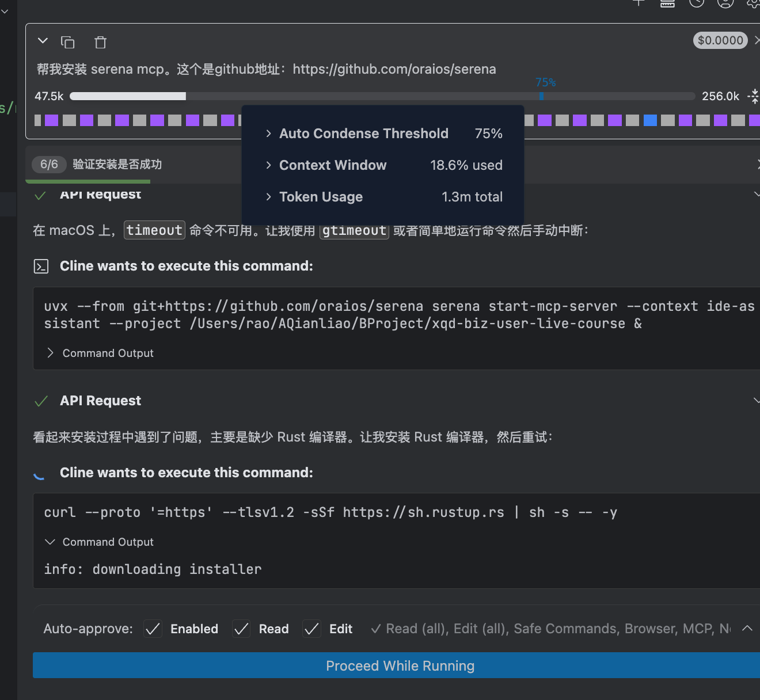Click the "info: downloading installer" output line
The image size is (760, 700).
[153, 569]
